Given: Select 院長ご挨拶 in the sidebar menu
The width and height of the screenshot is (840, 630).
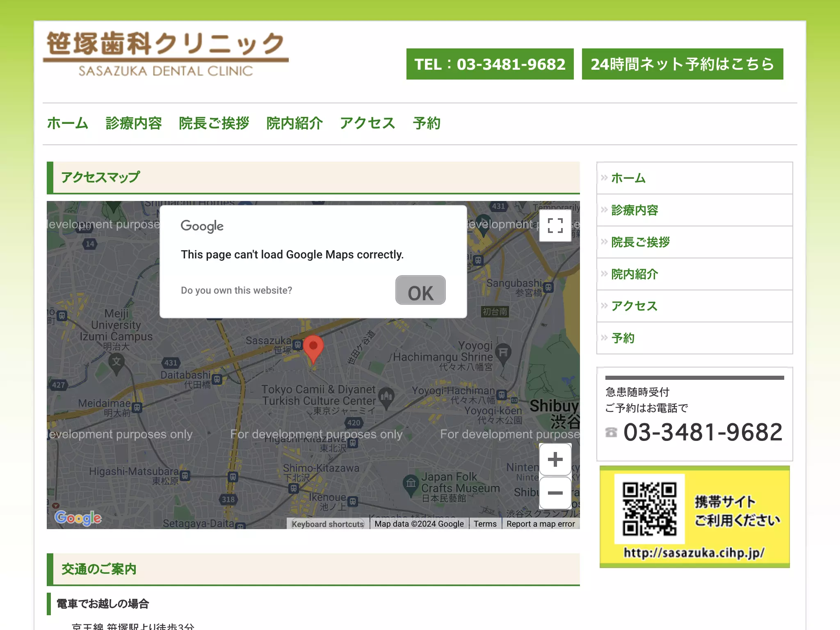Looking at the screenshot, I should (694, 242).
